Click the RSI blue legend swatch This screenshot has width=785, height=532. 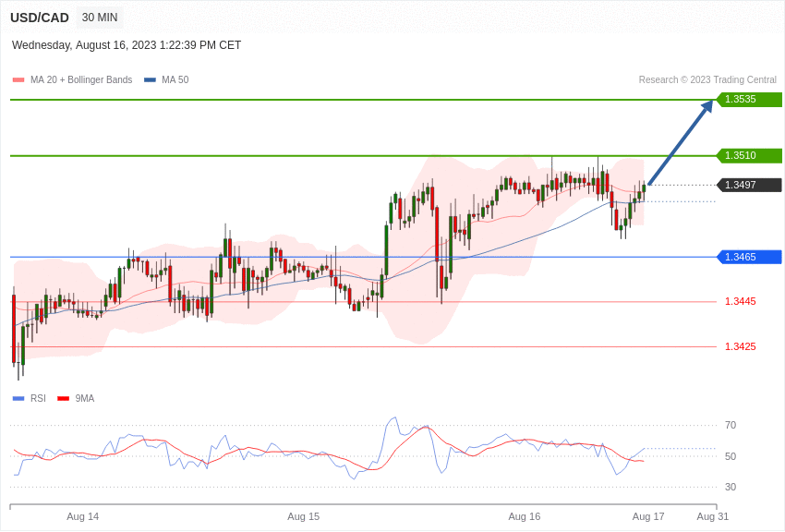point(18,399)
